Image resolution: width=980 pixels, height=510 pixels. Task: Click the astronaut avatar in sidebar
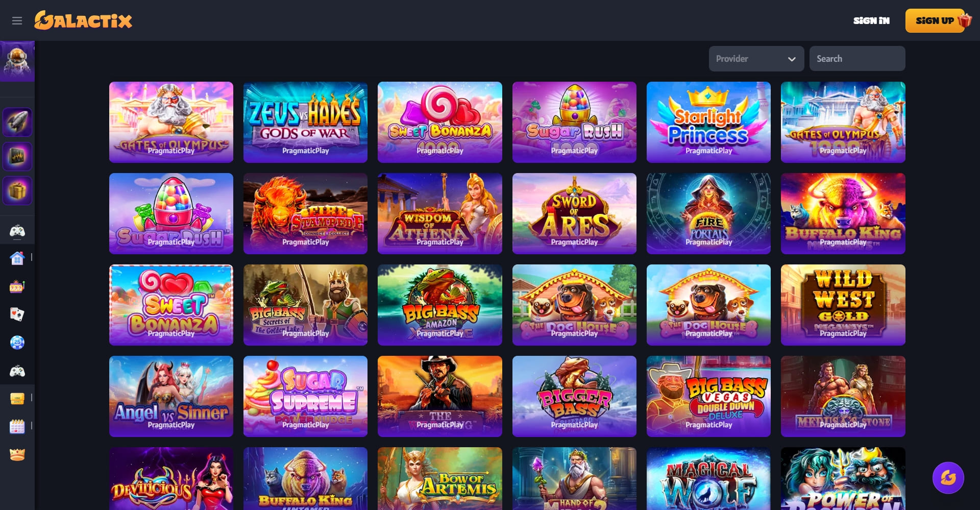[17, 61]
